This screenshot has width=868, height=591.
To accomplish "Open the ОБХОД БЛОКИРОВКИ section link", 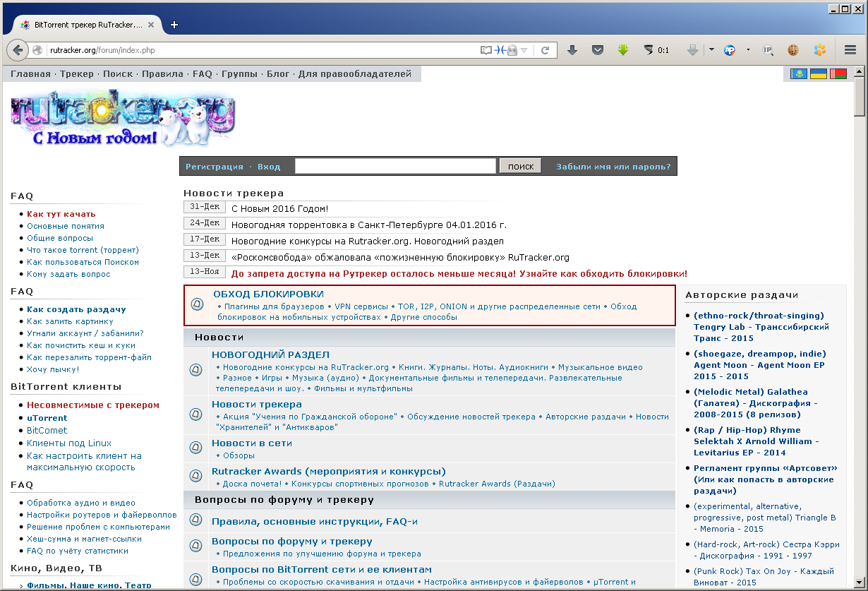I will (268, 294).
